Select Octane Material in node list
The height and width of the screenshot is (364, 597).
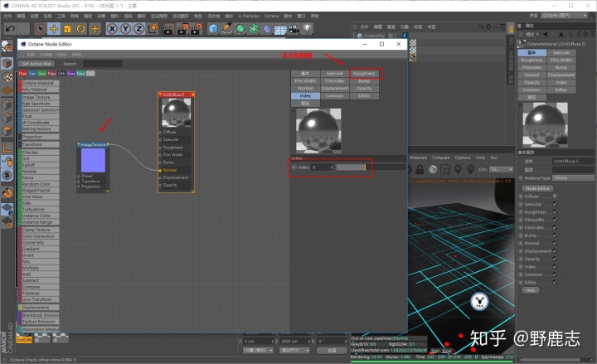click(40, 83)
